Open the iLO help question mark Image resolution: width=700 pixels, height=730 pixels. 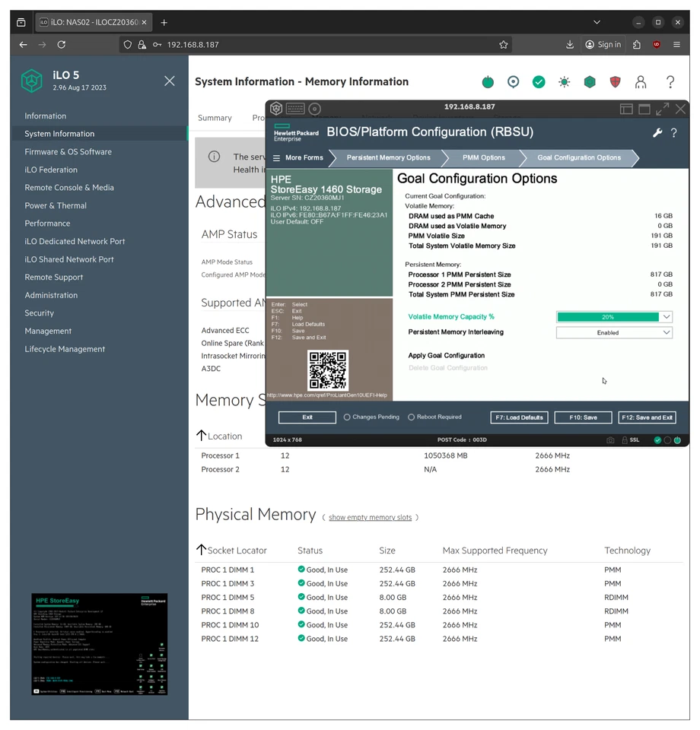point(670,82)
